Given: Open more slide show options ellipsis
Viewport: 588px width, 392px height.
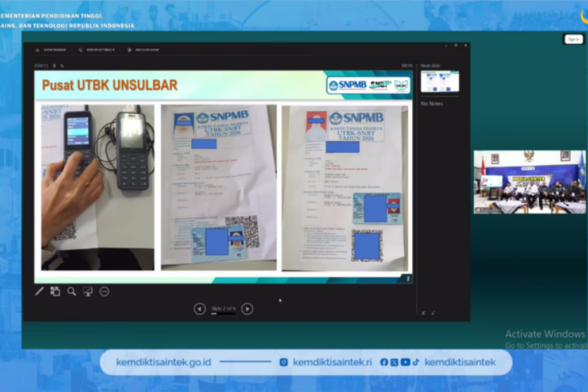Looking at the screenshot, I should click(x=104, y=292).
